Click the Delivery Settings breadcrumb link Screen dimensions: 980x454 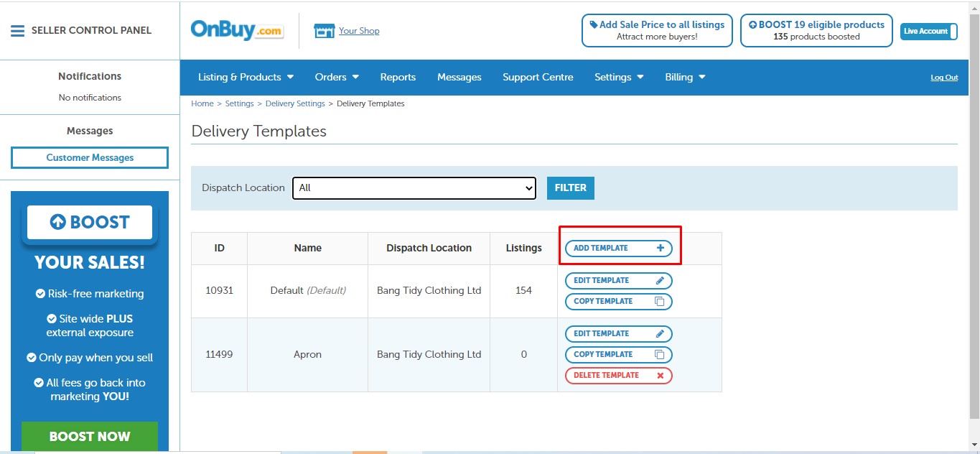(295, 104)
